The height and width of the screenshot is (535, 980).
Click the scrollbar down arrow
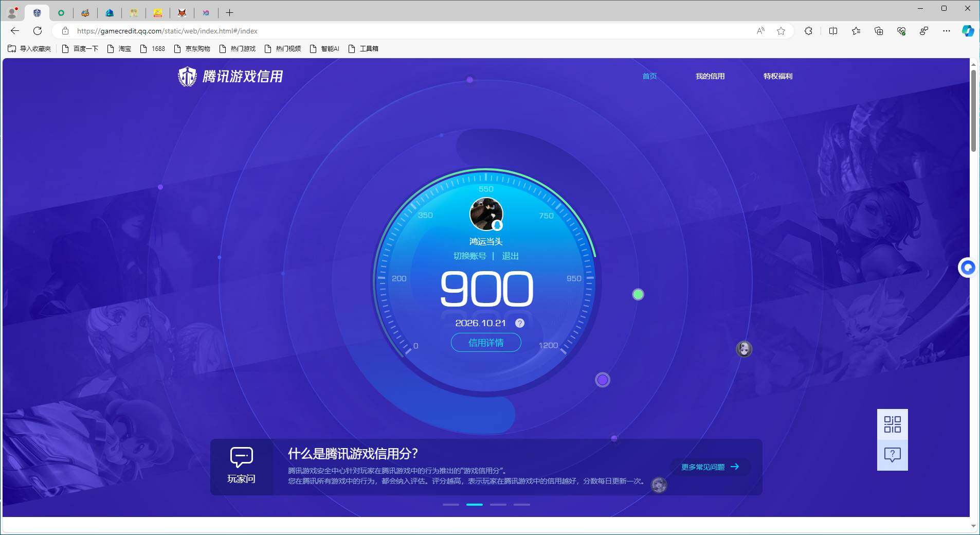[x=973, y=526]
